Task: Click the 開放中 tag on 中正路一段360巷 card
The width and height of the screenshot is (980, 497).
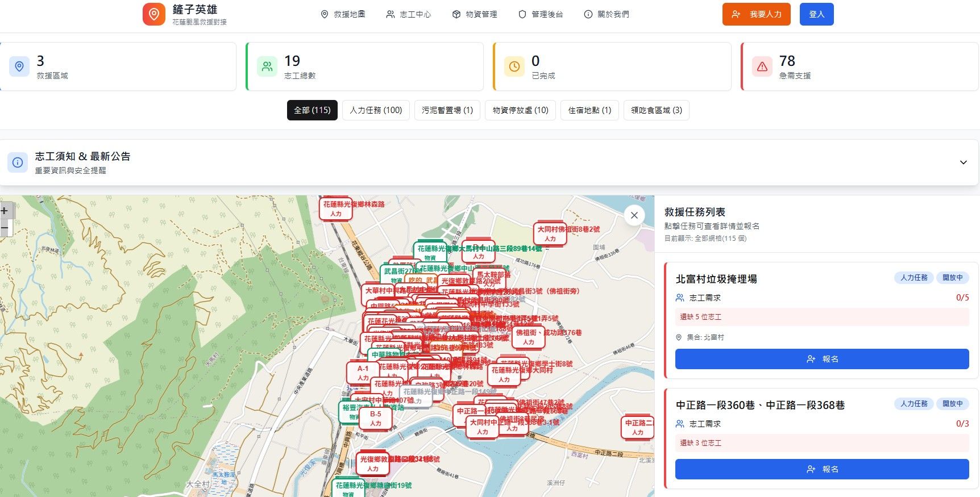Action: [953, 404]
